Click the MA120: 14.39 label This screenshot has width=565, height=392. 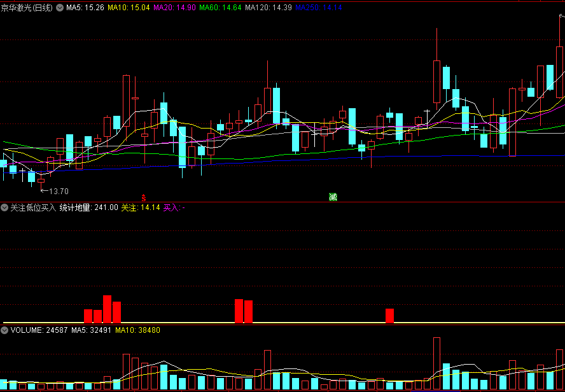click(x=268, y=8)
